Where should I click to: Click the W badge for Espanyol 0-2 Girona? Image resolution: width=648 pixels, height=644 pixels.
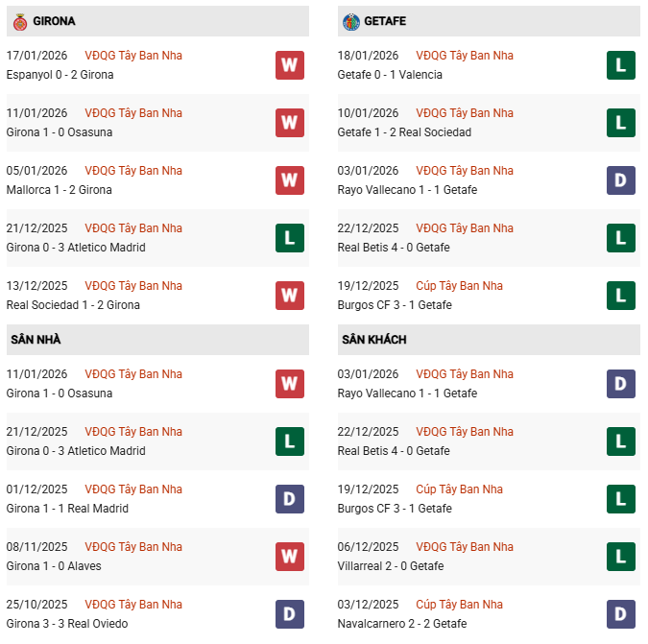[289, 65]
